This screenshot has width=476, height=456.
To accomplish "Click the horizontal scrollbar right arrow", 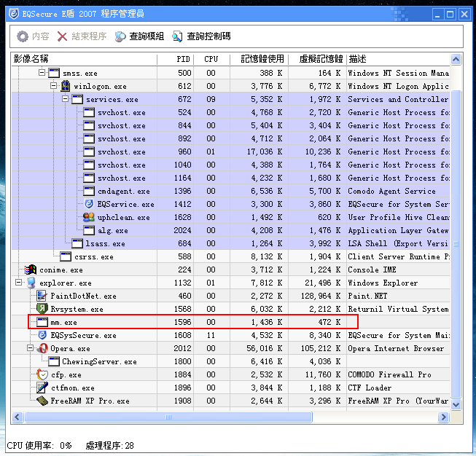I will click(x=443, y=417).
